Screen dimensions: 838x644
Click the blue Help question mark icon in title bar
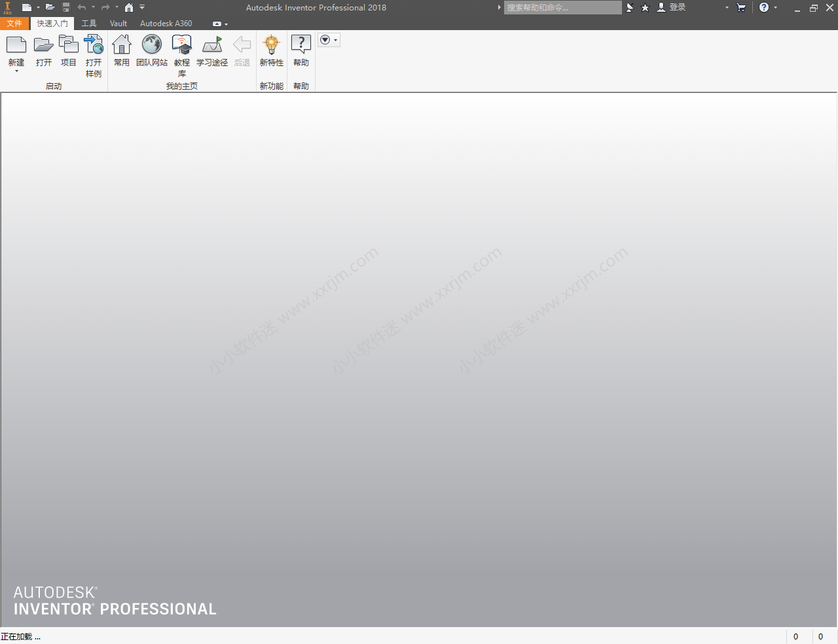point(764,8)
